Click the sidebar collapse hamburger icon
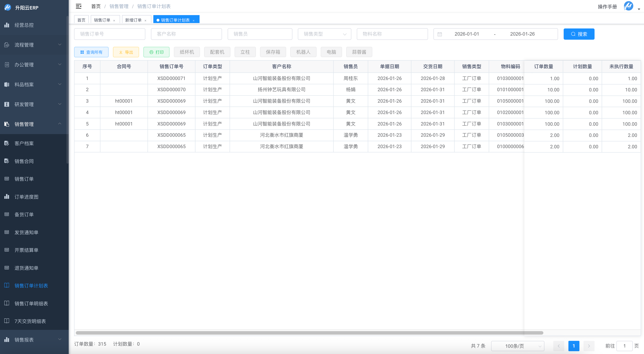This screenshot has width=644, height=354. tap(78, 6)
